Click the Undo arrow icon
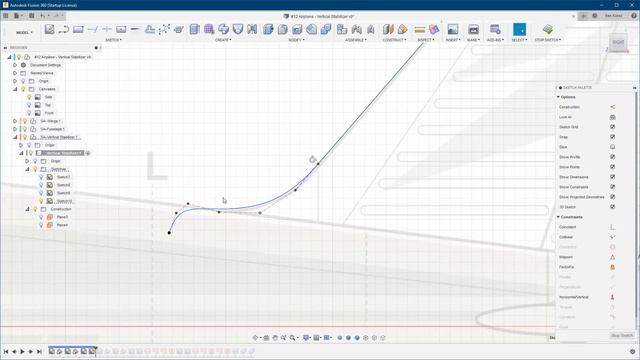 click(42, 16)
